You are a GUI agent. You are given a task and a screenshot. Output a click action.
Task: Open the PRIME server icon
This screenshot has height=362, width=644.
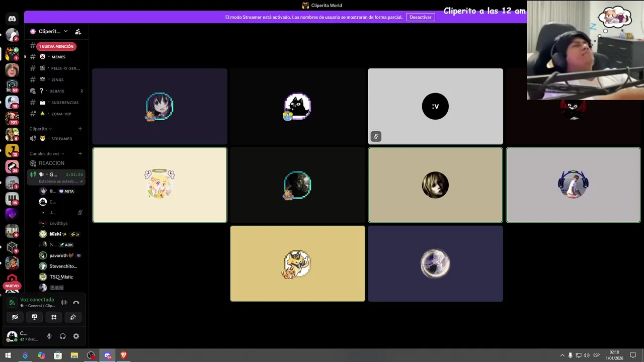(12, 231)
